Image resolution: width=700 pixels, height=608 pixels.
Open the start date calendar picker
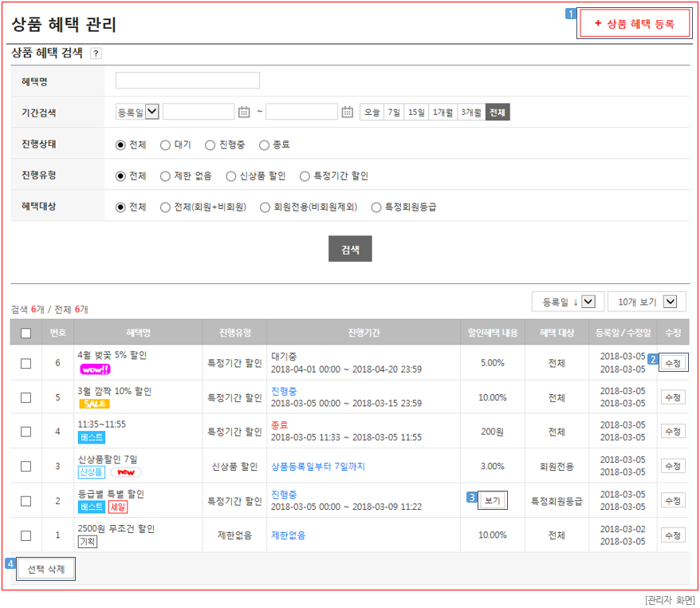tap(244, 113)
